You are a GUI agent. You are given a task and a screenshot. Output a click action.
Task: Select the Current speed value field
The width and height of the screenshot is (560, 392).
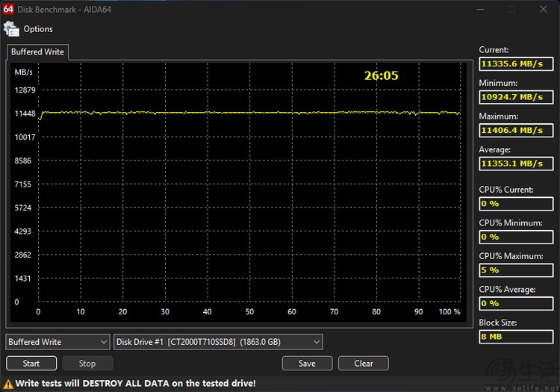coord(516,64)
